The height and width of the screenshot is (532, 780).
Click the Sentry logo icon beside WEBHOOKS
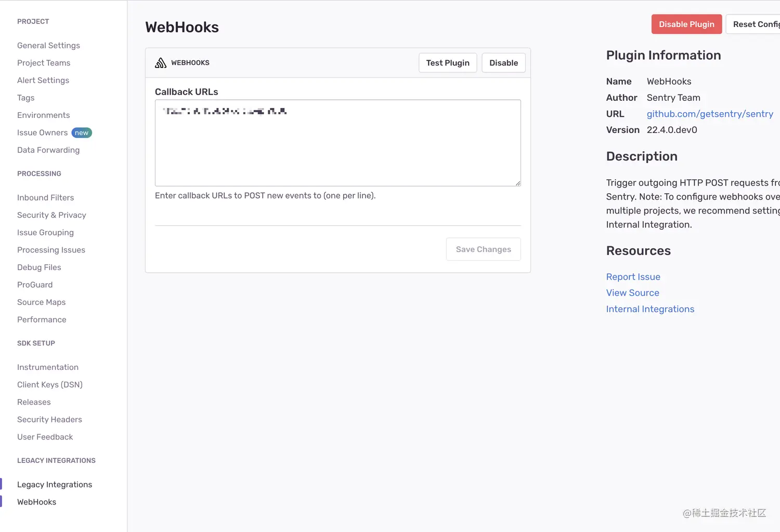tap(161, 63)
